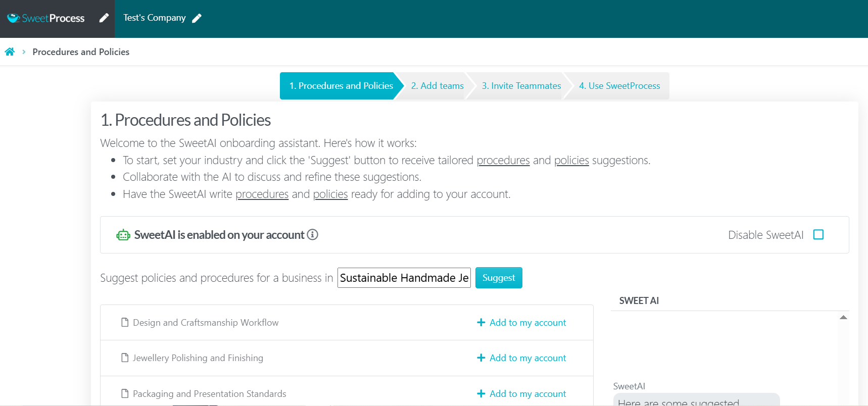Click the industry text input field
The image size is (868, 406).
coord(404,278)
